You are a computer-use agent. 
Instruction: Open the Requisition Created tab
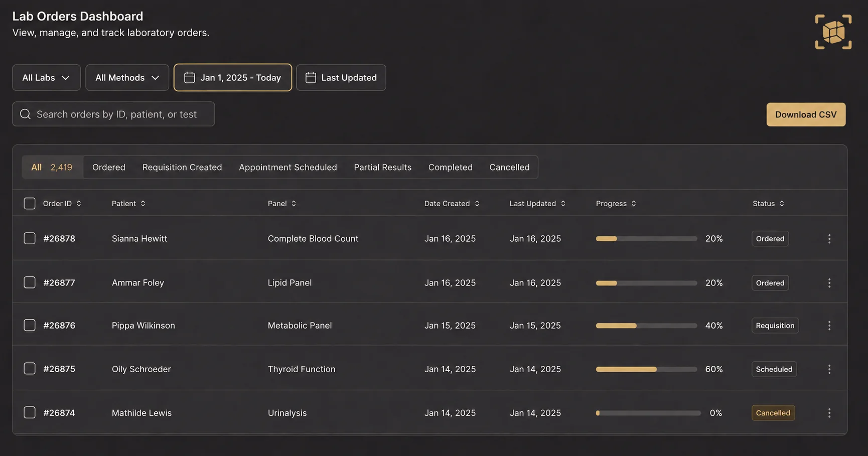pyautogui.click(x=182, y=167)
